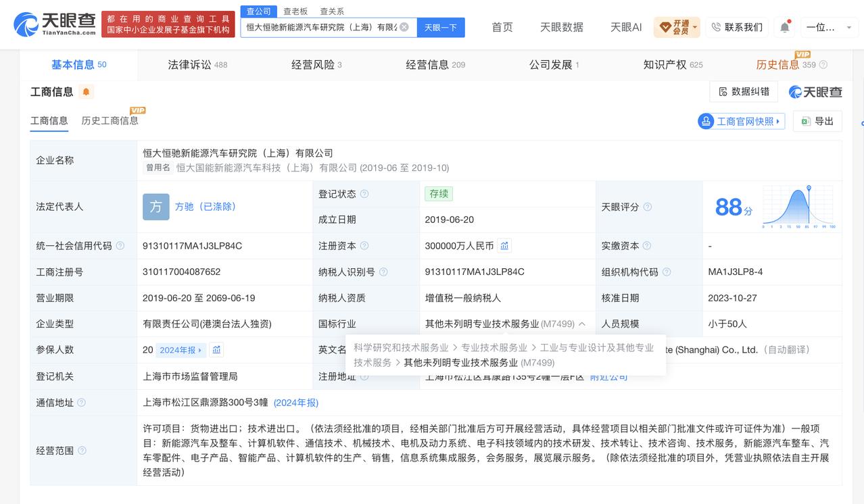
Task: Open the 经营风险 tab
Action: [x=316, y=65]
